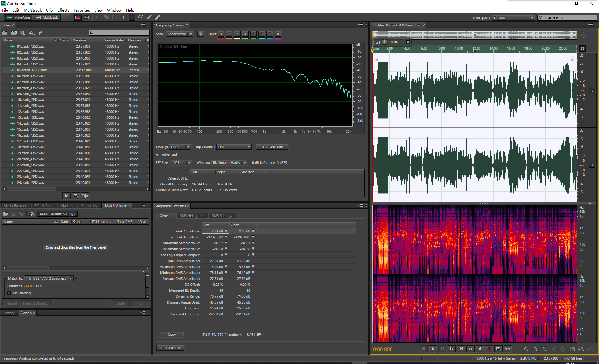This screenshot has height=364, width=599.
Task: Toggle snapping magnet icon
Action: pos(582,49)
